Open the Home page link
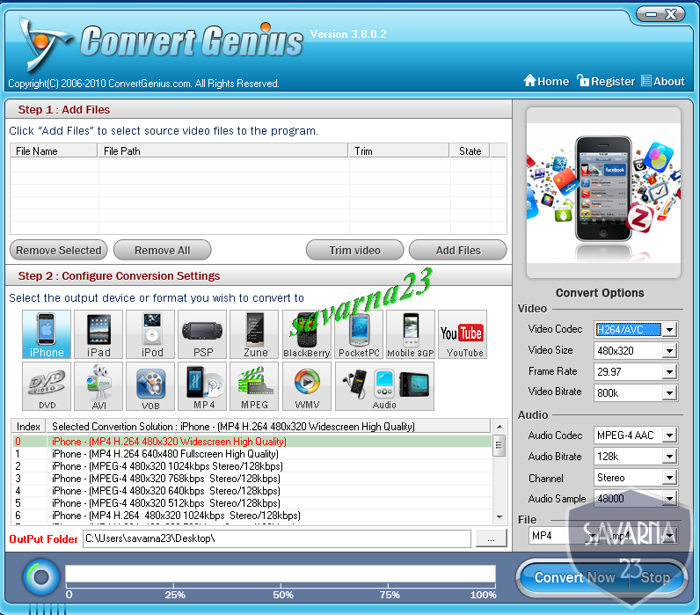The height and width of the screenshot is (615, 700). click(546, 81)
